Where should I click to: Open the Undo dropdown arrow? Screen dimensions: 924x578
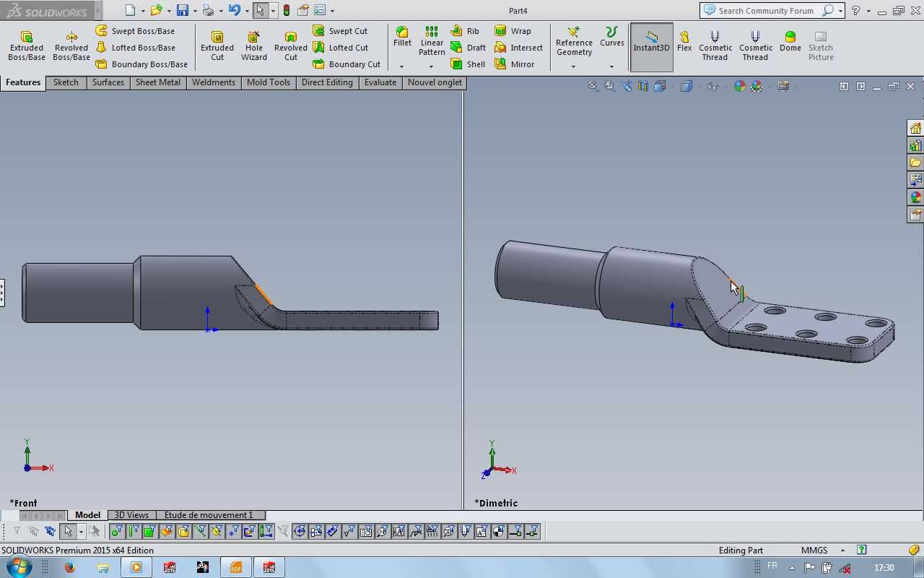(247, 11)
